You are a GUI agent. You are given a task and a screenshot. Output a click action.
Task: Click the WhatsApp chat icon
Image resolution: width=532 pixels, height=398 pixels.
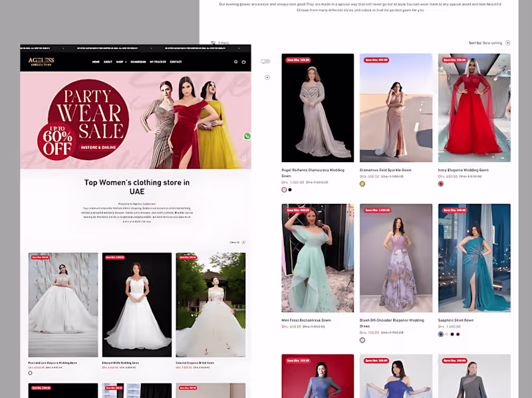click(247, 136)
